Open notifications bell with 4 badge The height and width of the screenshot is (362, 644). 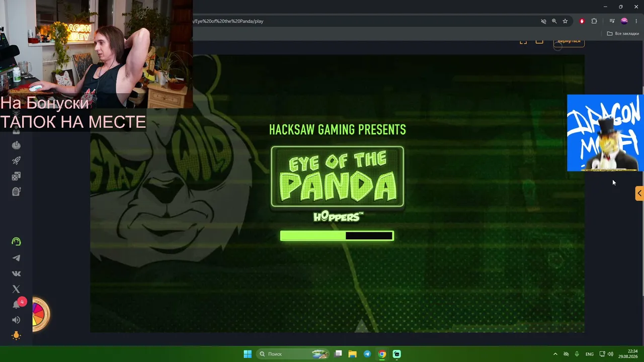18,303
